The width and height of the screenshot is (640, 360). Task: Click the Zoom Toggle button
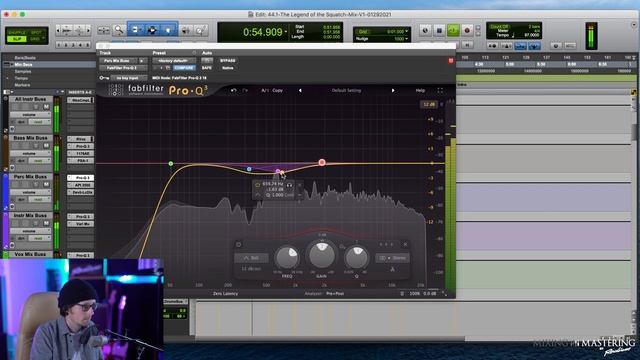pos(103,30)
